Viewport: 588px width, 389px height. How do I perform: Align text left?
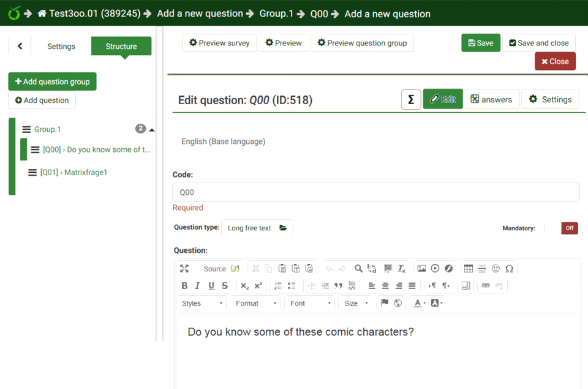point(372,286)
